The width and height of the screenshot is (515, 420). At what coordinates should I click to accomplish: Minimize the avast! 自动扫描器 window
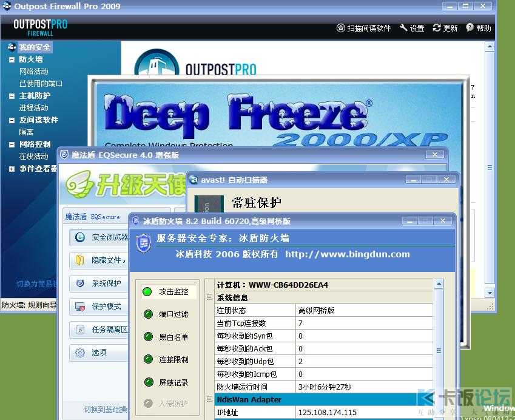point(413,180)
